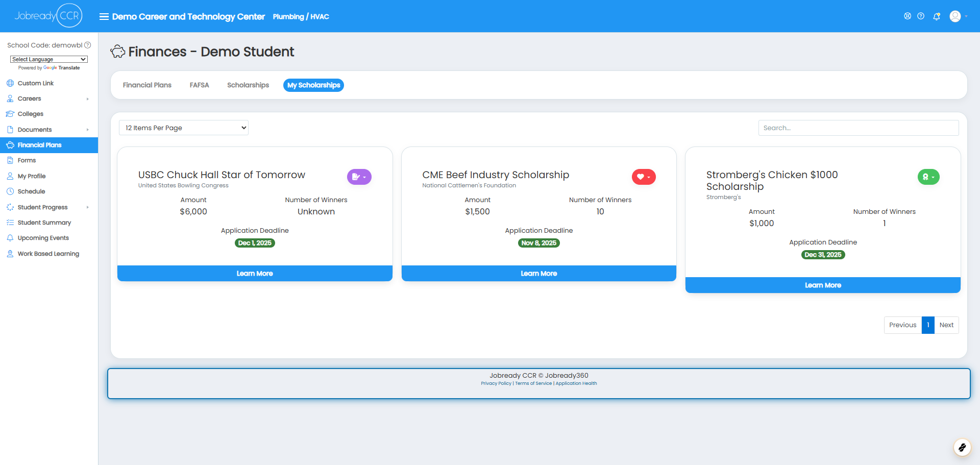The width and height of the screenshot is (980, 465).
Task: Switch to the Financial Plans tab
Action: [x=147, y=85]
